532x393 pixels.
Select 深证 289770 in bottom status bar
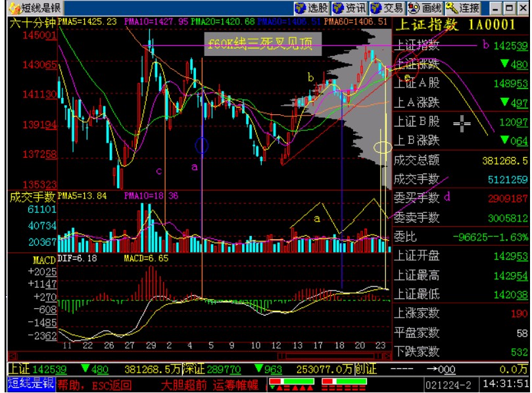(x=212, y=369)
